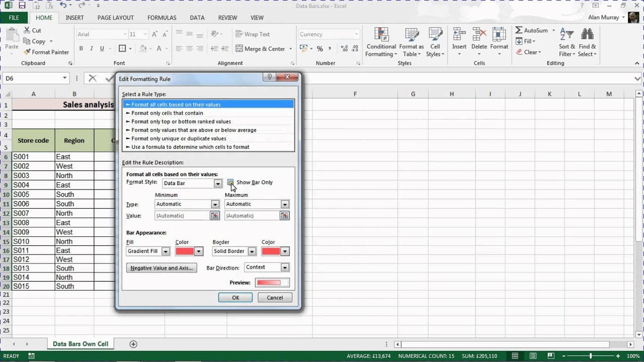Open the Fill Color swatch picker
The width and height of the screenshot is (644, 362).
pyautogui.click(x=198, y=251)
